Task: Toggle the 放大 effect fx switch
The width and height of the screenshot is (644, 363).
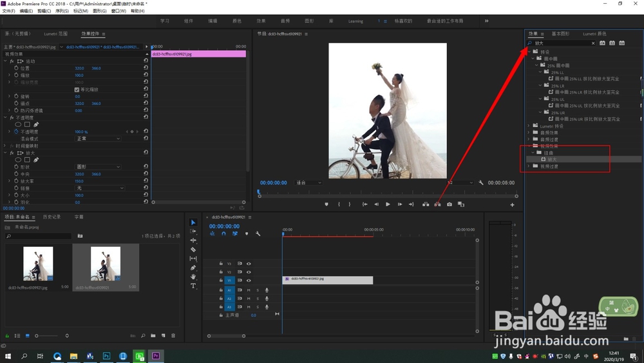Action: pyautogui.click(x=12, y=153)
